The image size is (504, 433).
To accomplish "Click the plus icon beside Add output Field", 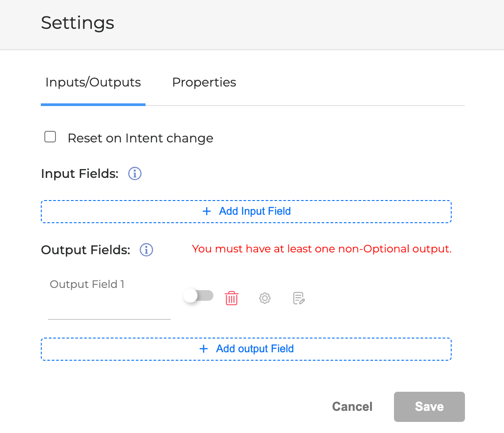I will 204,349.
